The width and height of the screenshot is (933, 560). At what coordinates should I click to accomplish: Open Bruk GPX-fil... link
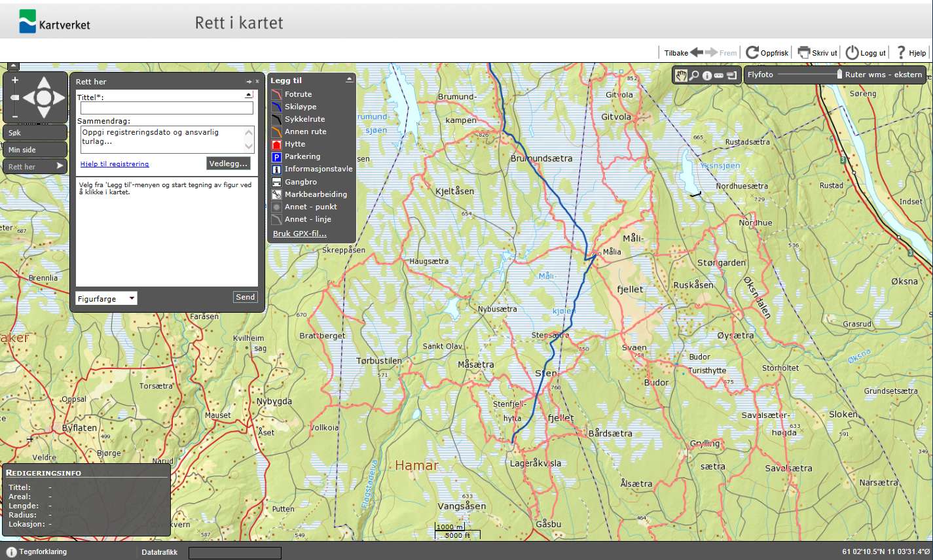pos(299,234)
